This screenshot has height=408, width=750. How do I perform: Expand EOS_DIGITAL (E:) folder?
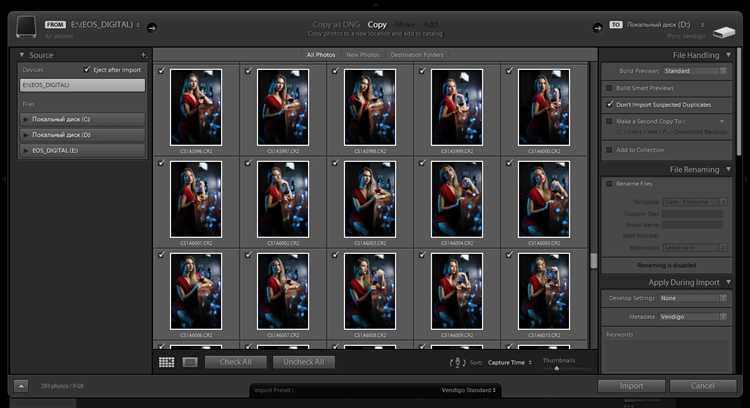pos(25,151)
